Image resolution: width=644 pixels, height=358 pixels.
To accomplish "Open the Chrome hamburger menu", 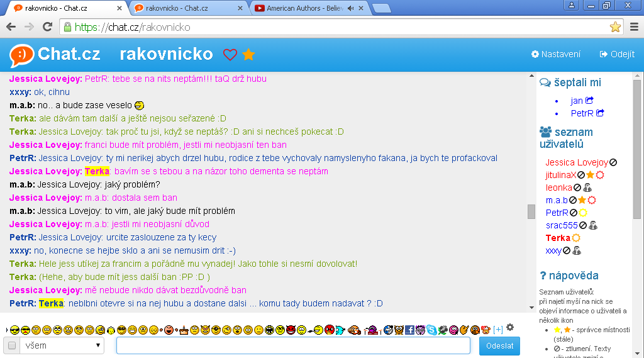I will click(x=634, y=27).
